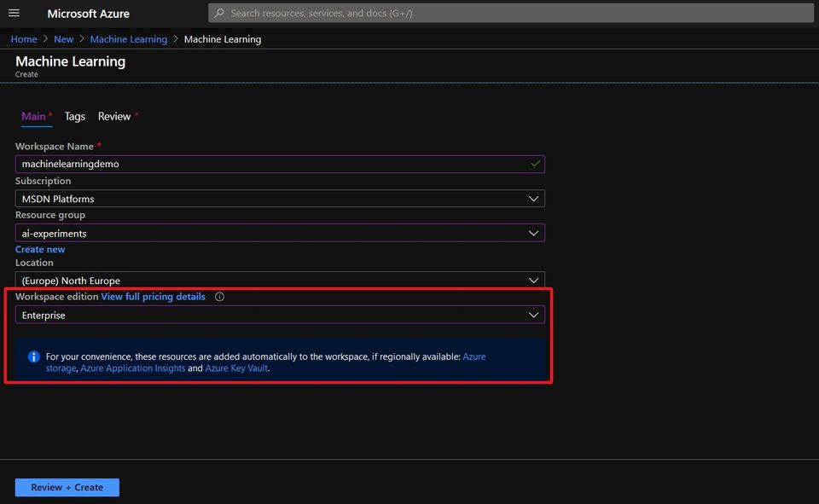
Task: Click the Create subtitle under the heading
Action: point(26,75)
